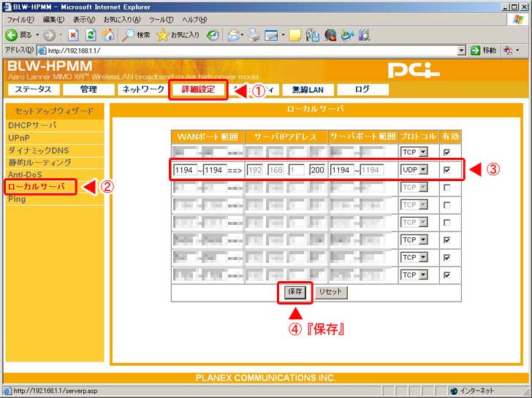Open the Mail envelope icon

(234, 35)
